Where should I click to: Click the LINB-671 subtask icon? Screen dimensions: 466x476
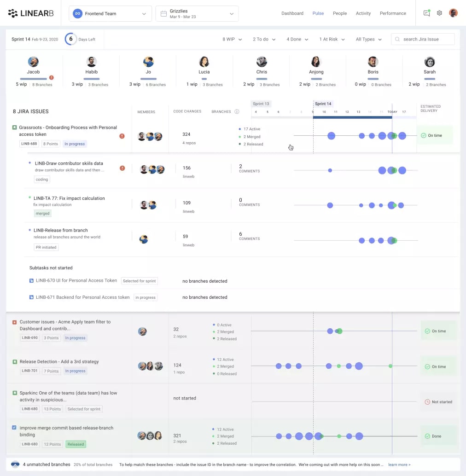tap(31, 297)
